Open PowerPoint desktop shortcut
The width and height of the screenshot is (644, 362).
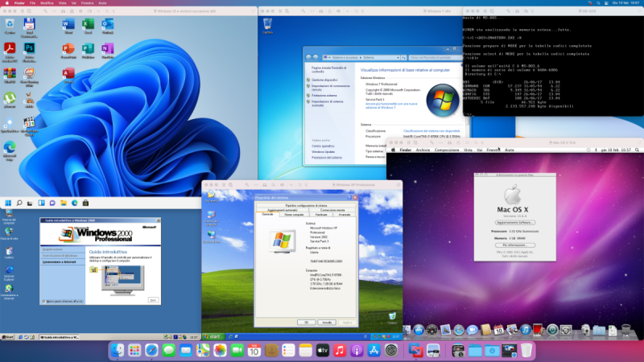[68, 50]
